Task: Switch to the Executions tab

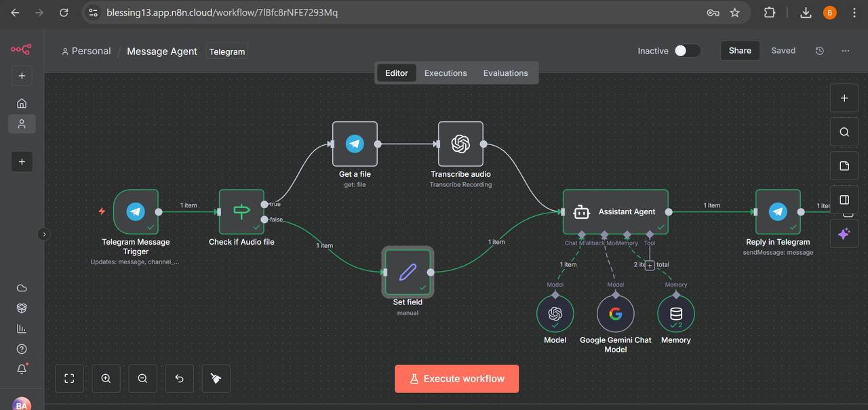Action: click(x=446, y=73)
